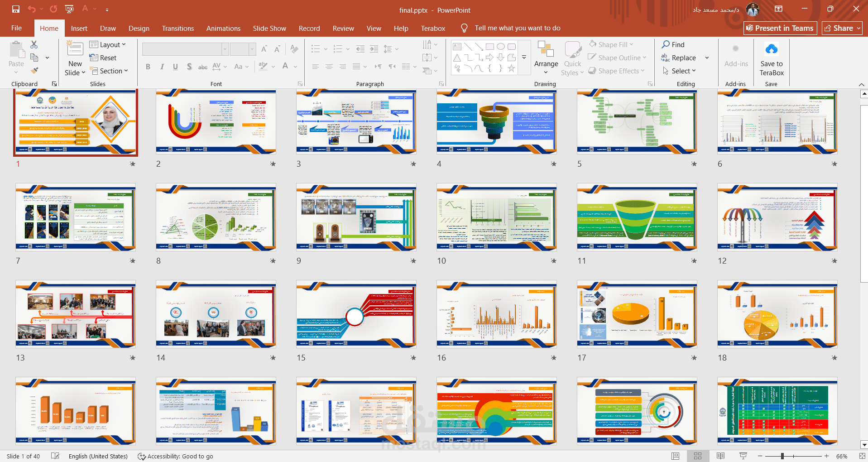Open the font size combo box
Image resolution: width=868 pixels, height=462 pixels.
243,49
